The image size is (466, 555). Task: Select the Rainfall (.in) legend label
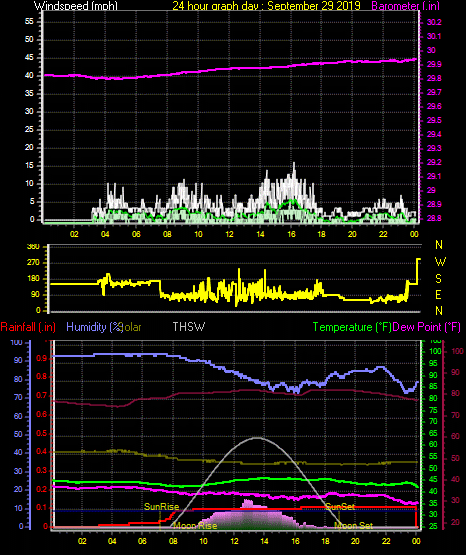28,327
